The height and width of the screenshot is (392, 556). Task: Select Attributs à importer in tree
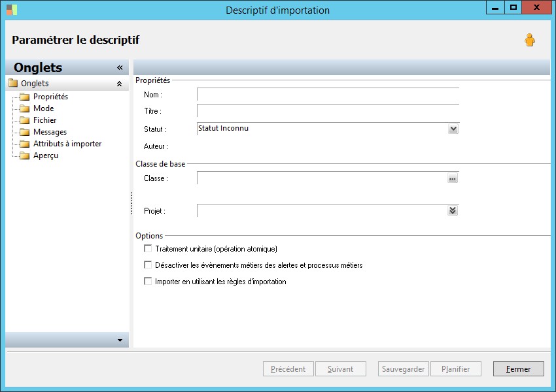pos(67,144)
